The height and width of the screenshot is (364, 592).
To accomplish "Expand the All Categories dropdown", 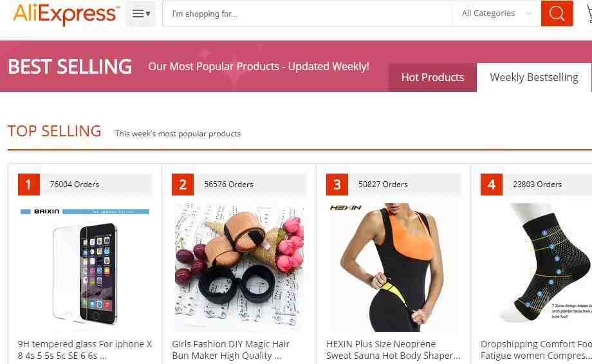I will tap(497, 14).
